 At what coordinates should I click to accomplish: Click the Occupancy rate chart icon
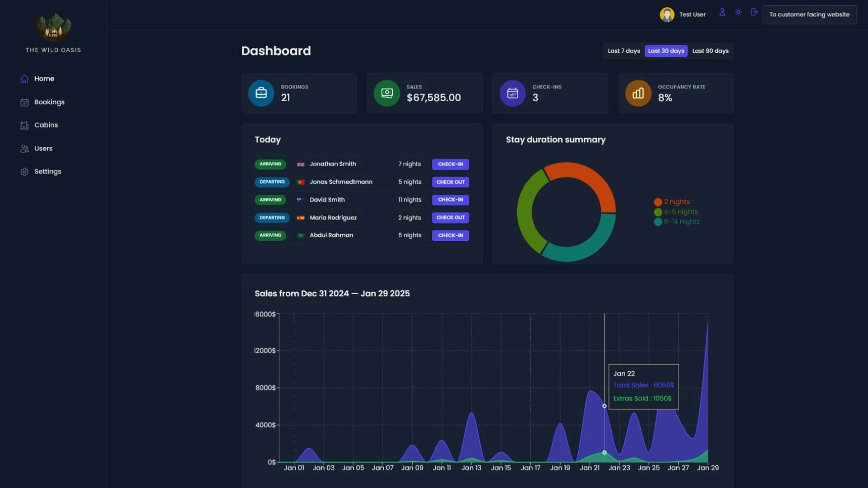638,93
